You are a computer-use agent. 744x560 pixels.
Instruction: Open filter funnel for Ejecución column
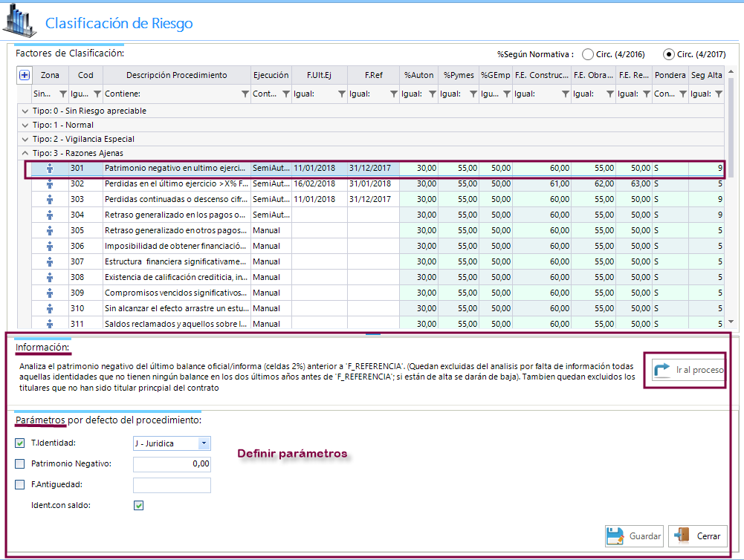pos(285,94)
